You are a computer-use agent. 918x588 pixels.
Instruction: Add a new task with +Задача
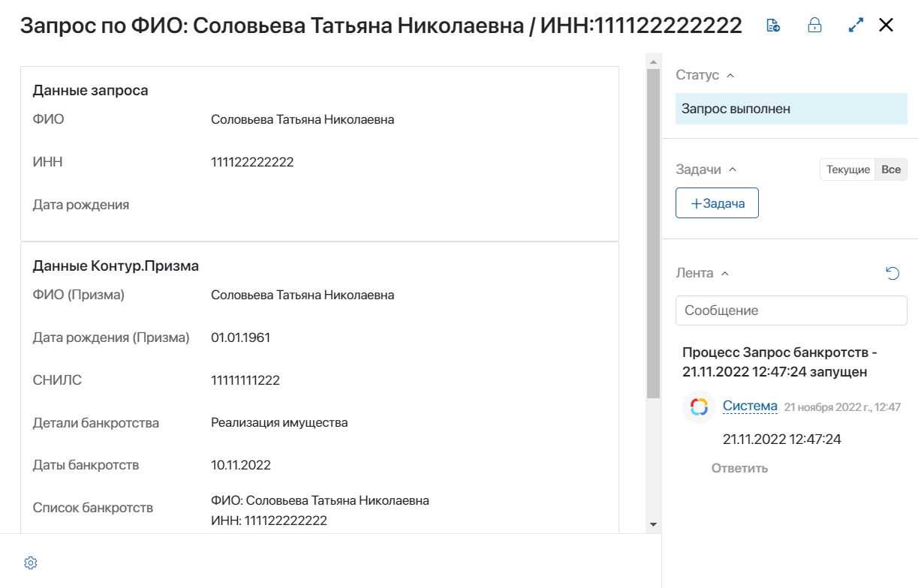[x=717, y=203]
